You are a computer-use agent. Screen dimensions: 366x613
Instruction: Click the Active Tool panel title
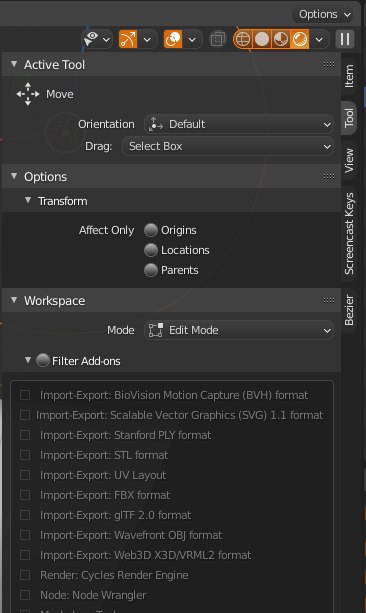click(54, 65)
